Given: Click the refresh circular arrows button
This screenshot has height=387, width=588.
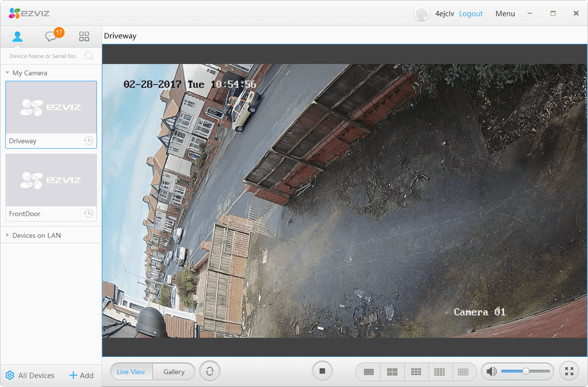Looking at the screenshot, I should click(210, 372).
